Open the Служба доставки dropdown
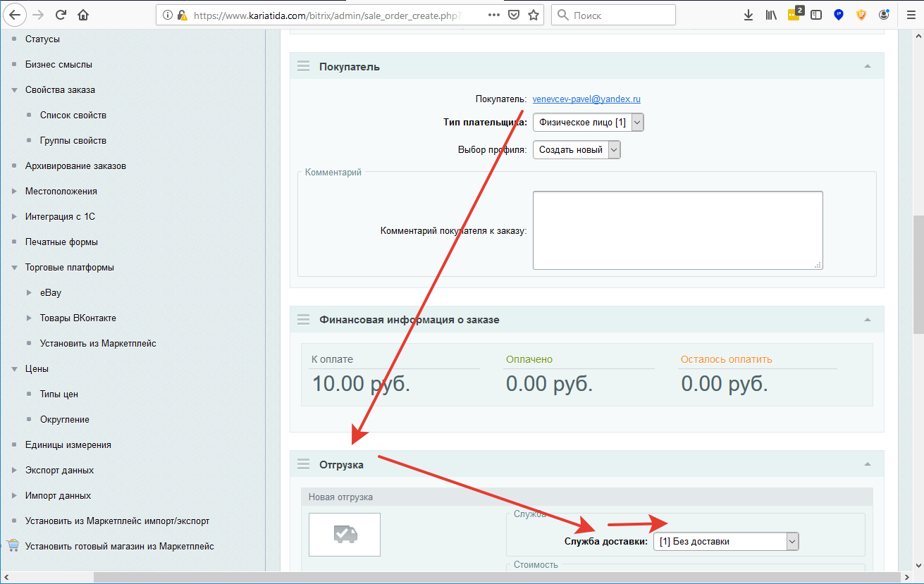The image size is (924, 584). 726,542
